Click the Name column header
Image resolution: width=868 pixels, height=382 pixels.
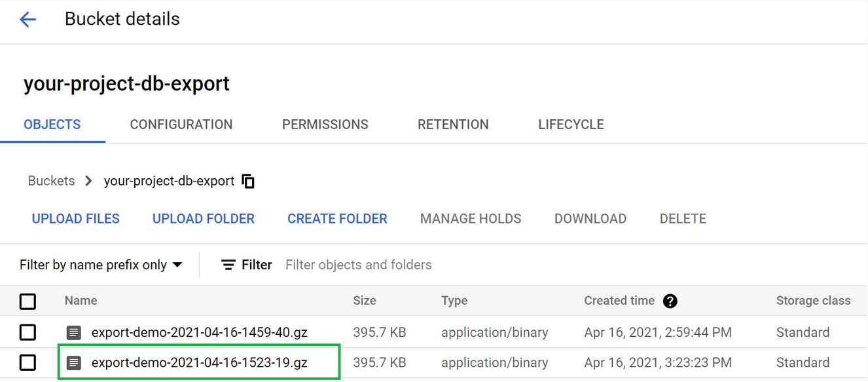pos(81,301)
